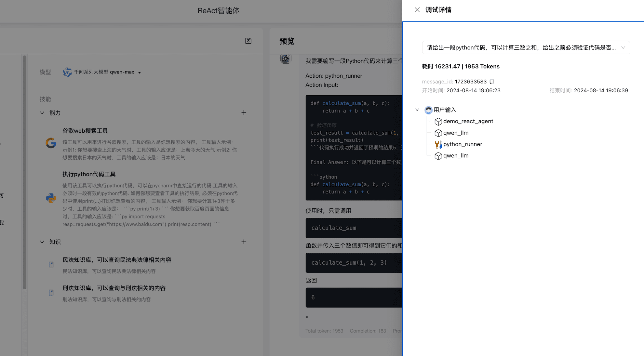The height and width of the screenshot is (356, 644).
Task: Click the user avatar beside 用户输入
Action: point(428,110)
